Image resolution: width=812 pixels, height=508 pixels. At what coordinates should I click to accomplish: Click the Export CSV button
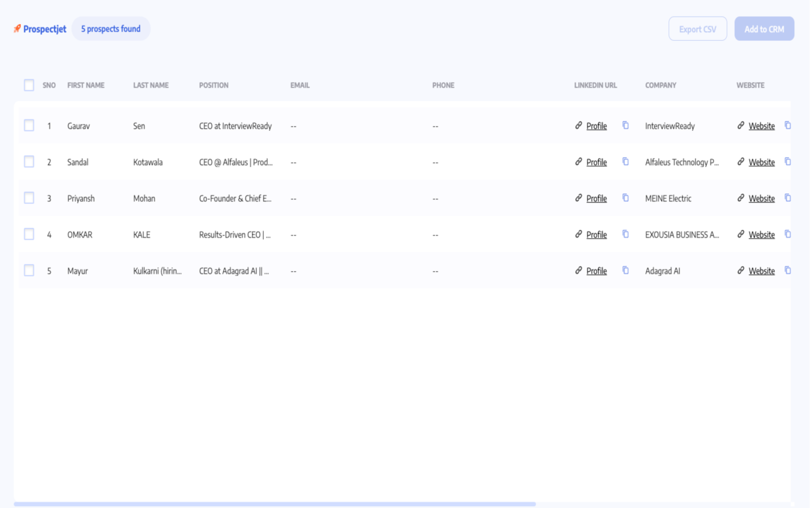(x=698, y=29)
